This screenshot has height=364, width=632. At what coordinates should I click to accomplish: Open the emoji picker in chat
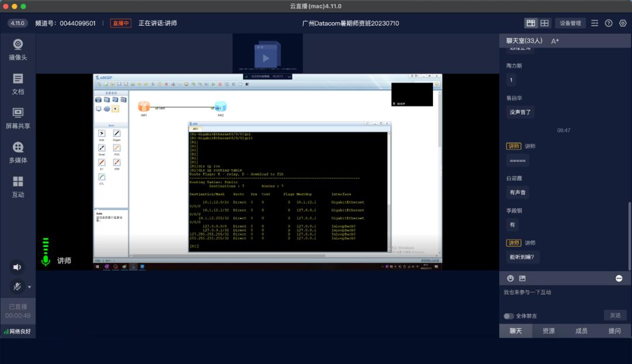(510, 279)
